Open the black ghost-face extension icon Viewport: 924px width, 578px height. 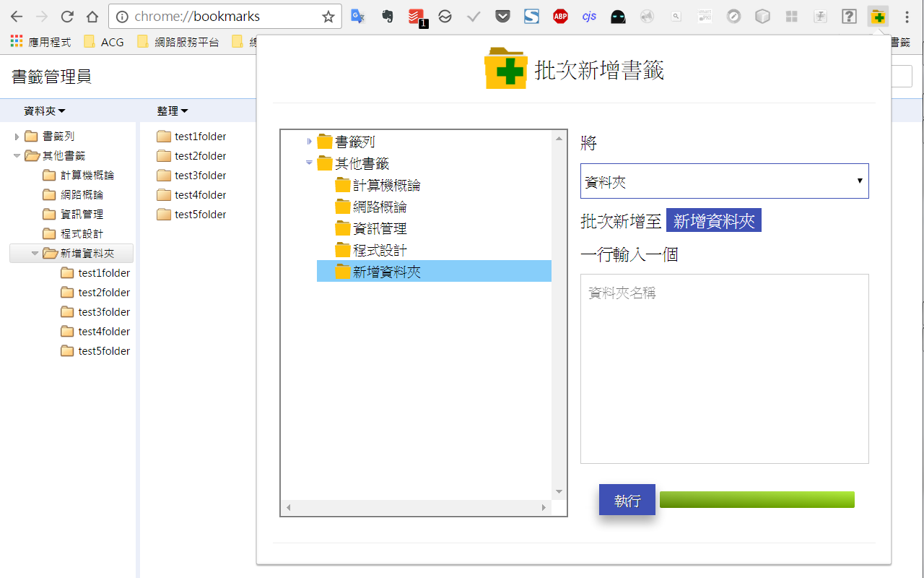point(618,16)
